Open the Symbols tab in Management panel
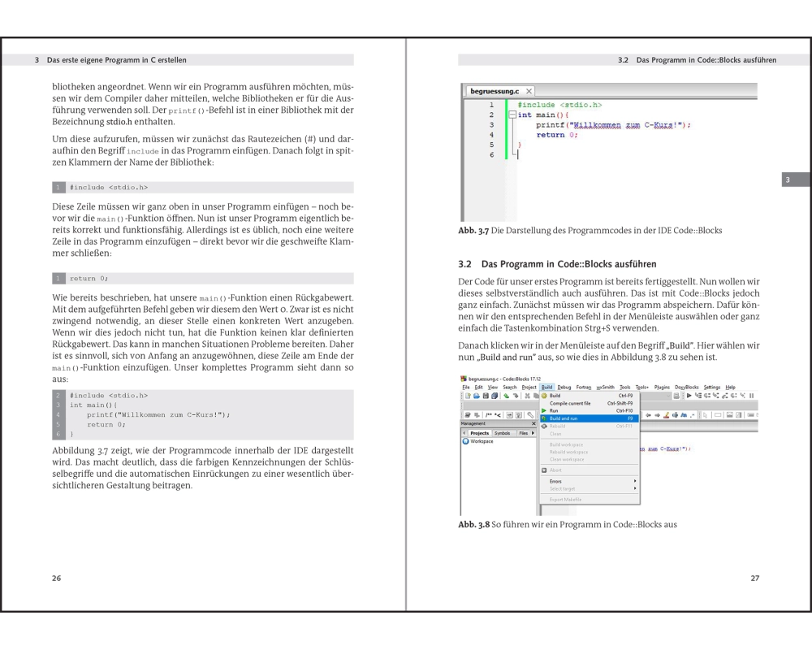 pyautogui.click(x=503, y=433)
